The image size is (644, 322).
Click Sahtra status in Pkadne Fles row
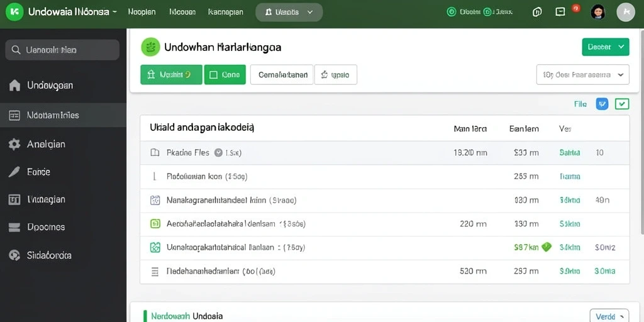pyautogui.click(x=570, y=153)
